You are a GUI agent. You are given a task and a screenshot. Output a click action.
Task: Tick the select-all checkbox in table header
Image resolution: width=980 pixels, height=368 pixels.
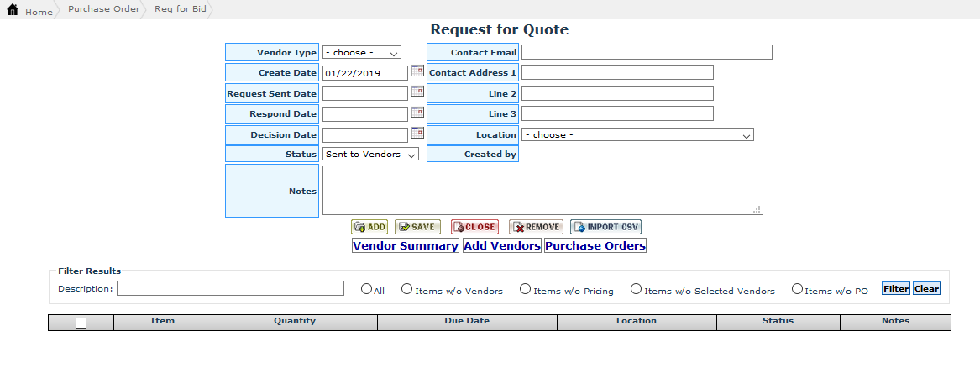(x=81, y=323)
